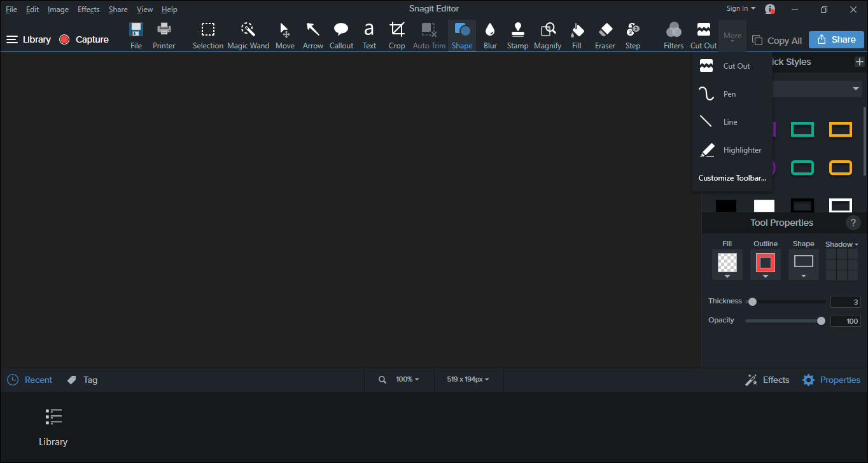Click the Thickness value input field

click(845, 301)
